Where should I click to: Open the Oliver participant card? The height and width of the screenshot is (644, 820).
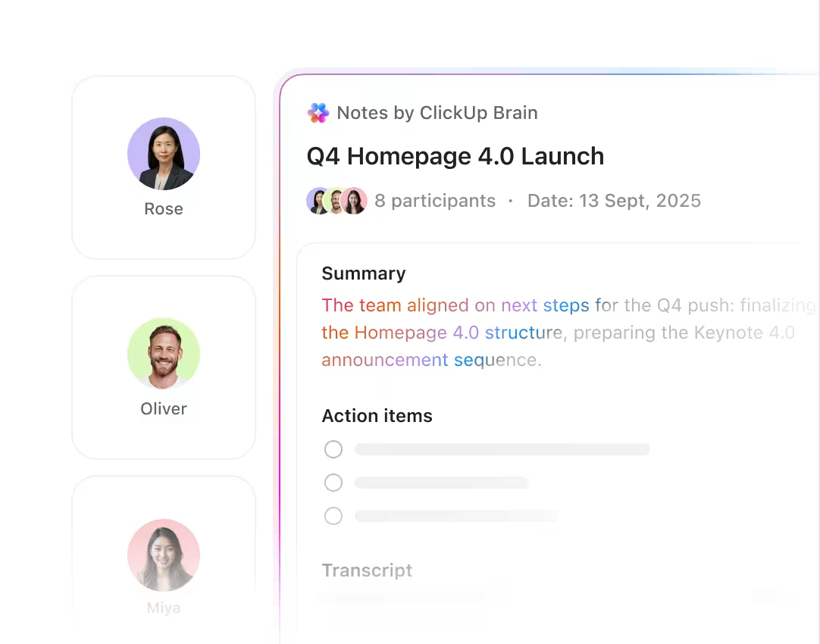pos(164,367)
